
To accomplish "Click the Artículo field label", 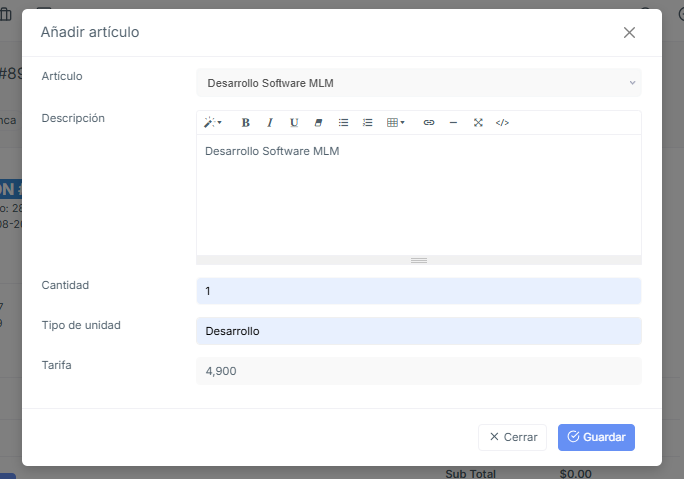I will [62, 76].
